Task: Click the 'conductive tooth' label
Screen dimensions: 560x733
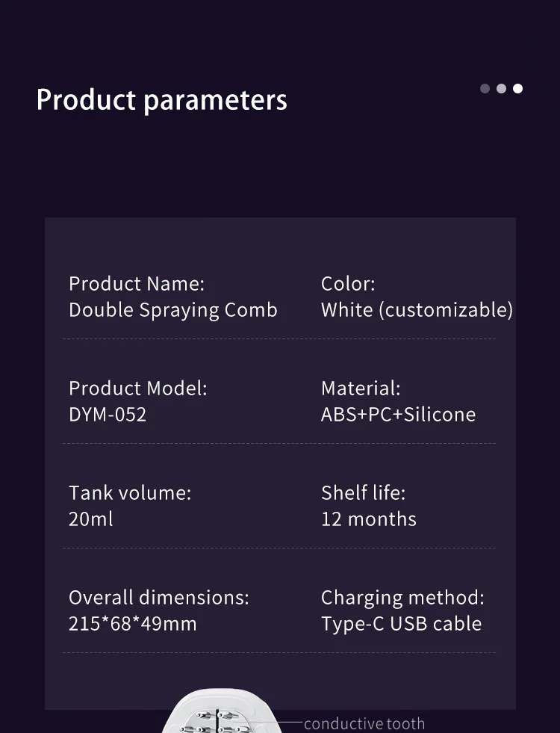Action: click(x=364, y=723)
